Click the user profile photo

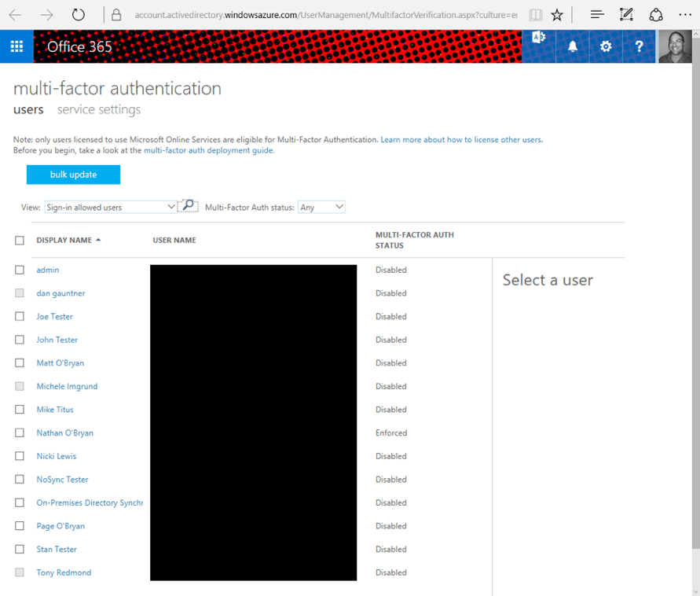pos(675,46)
